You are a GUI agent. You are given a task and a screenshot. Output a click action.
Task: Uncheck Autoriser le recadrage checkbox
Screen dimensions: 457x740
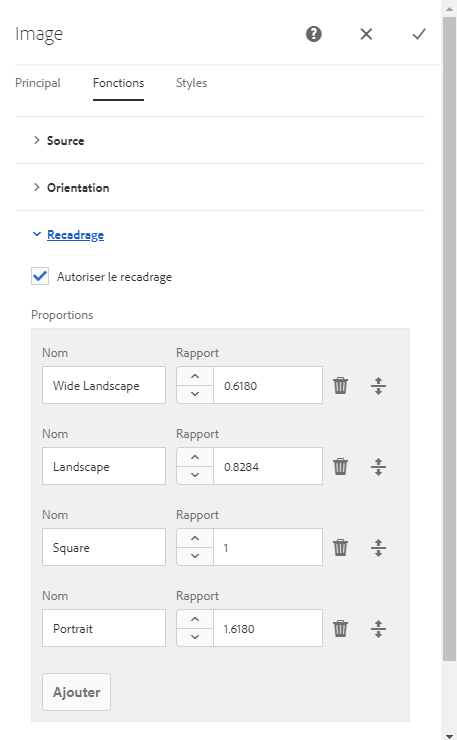[x=40, y=276]
